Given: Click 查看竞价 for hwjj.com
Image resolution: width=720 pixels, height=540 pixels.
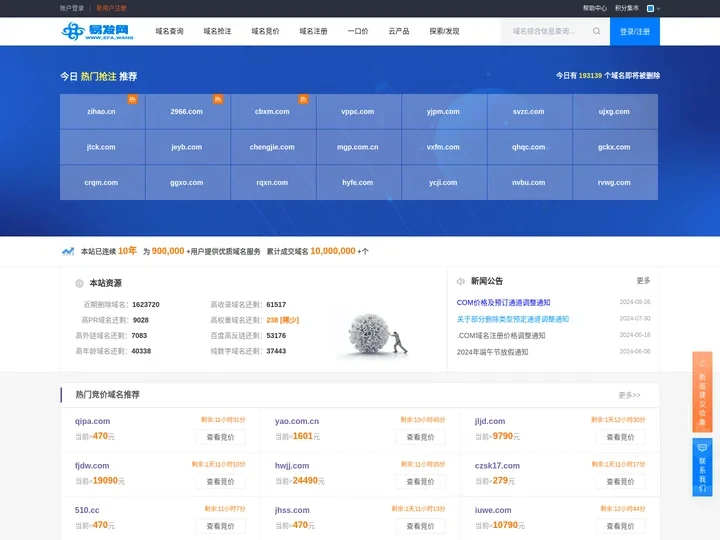Looking at the screenshot, I should pos(420,482).
